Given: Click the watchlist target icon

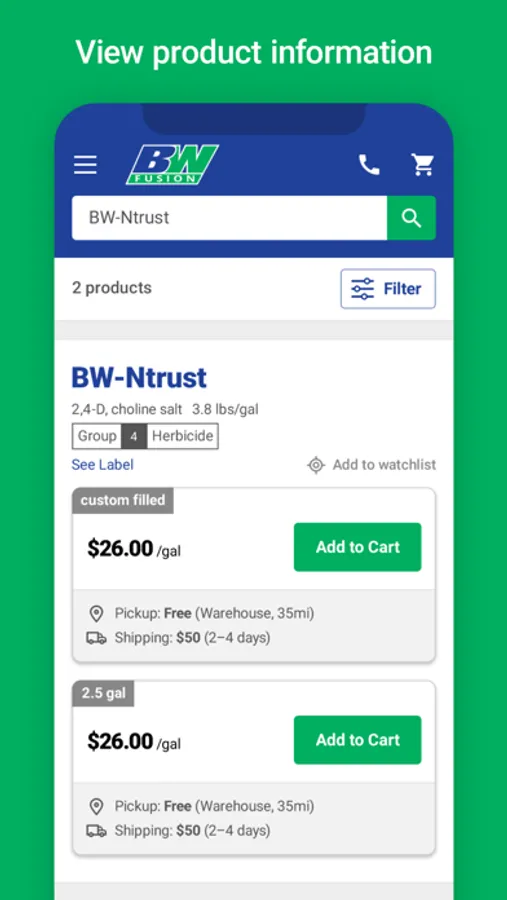Looking at the screenshot, I should coord(316,465).
